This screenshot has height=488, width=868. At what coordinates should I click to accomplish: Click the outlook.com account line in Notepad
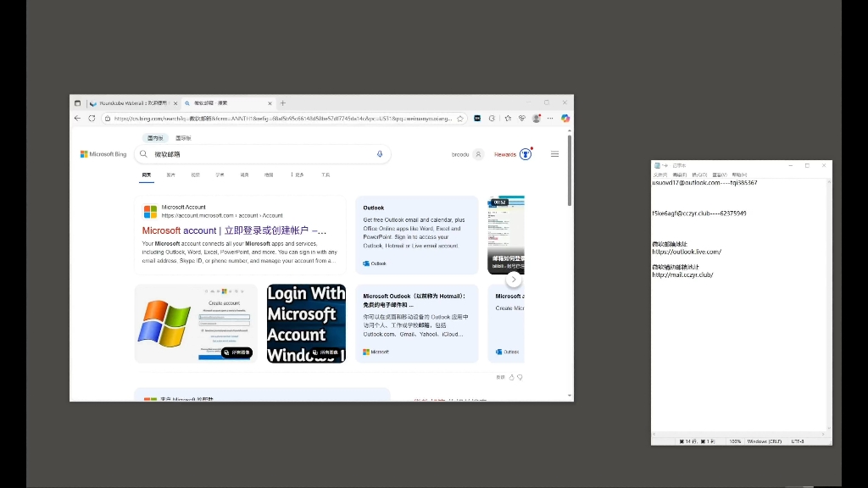pos(704,183)
